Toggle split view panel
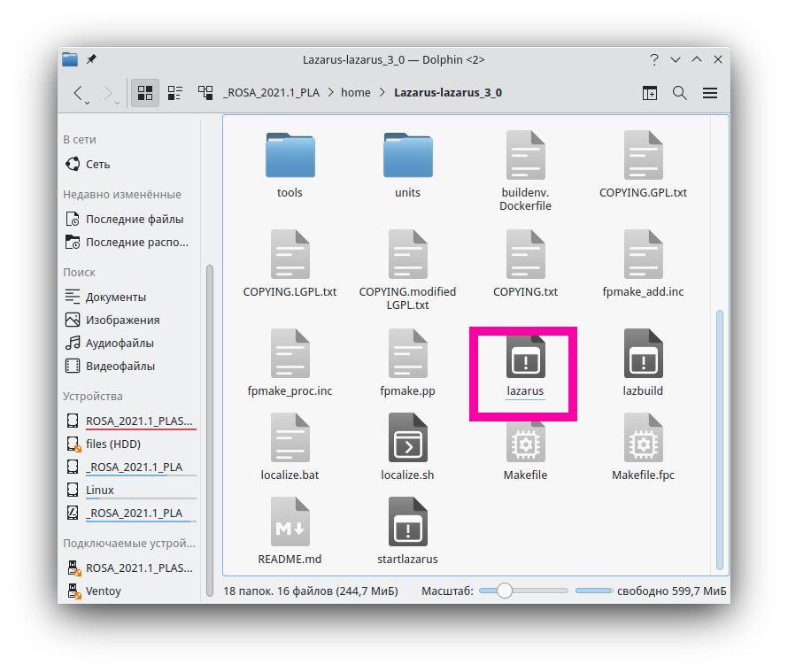This screenshot has height=672, width=788. click(649, 93)
